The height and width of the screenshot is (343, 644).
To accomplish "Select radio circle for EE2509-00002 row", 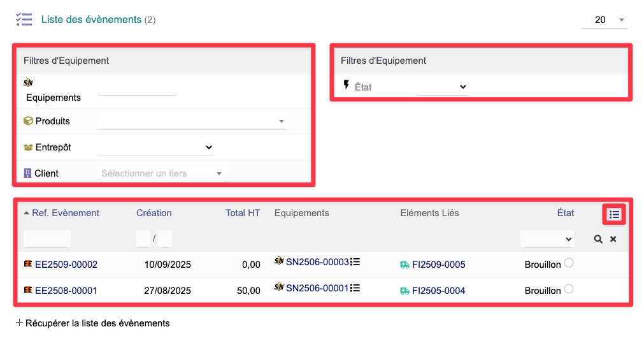I will pos(569,263).
